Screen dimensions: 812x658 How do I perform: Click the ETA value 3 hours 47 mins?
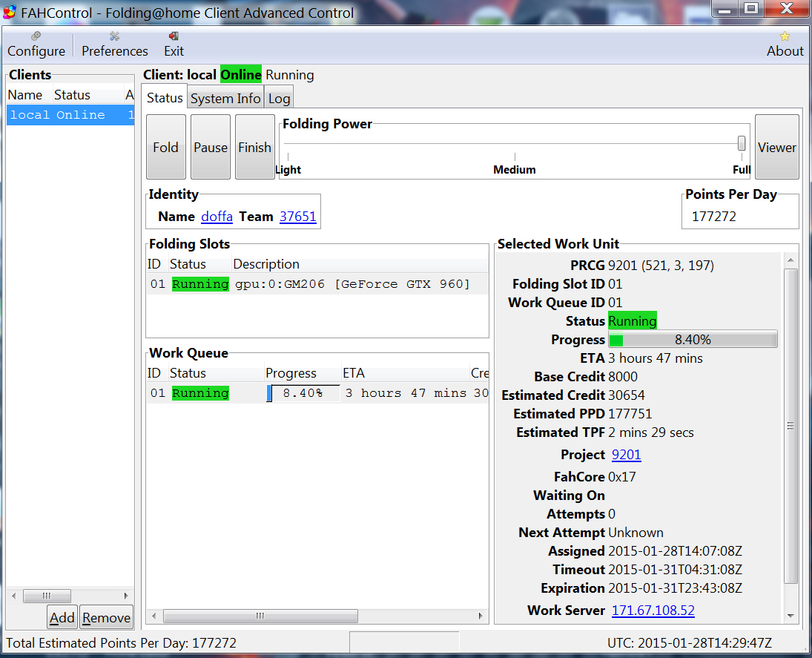click(655, 358)
